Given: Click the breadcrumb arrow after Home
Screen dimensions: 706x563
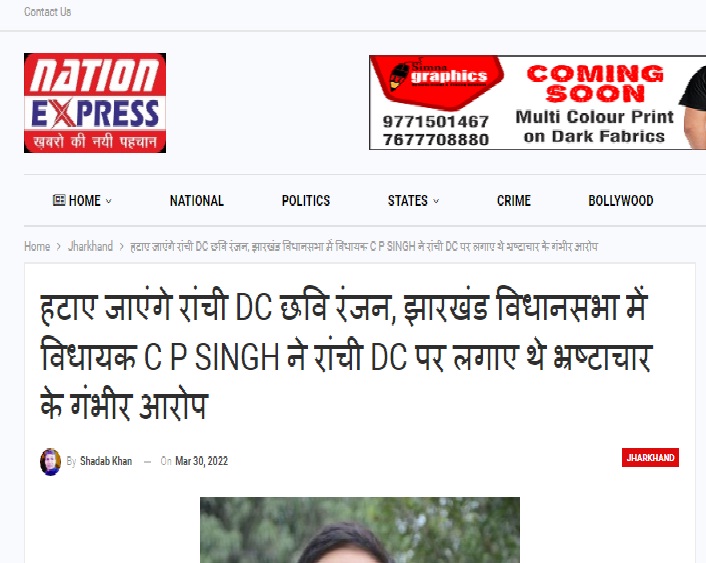Looking at the screenshot, I should point(59,247).
